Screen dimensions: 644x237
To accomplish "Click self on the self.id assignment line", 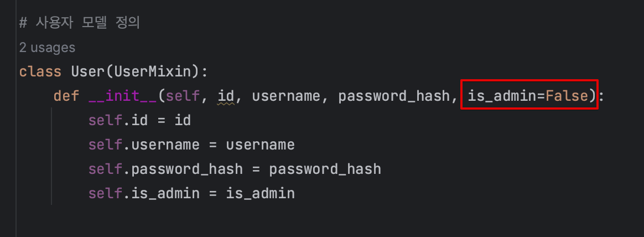I will [x=106, y=120].
